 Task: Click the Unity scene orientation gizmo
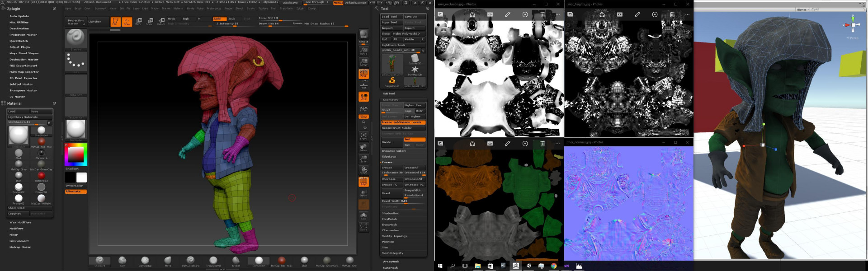coord(853,26)
